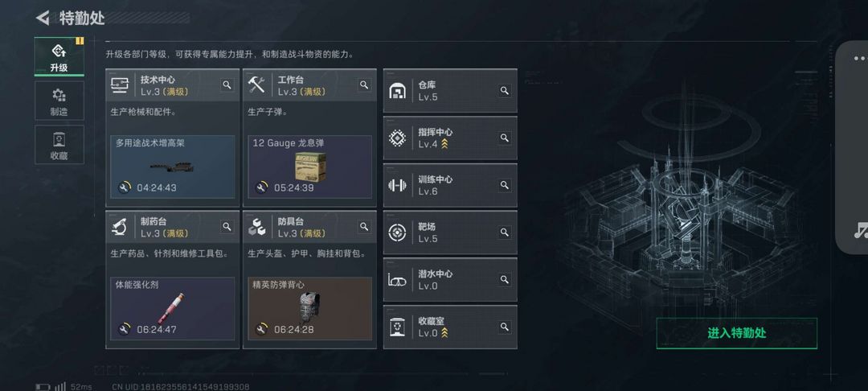Switch to the 制造 tab
The width and height of the screenshot is (868, 391).
click(59, 101)
